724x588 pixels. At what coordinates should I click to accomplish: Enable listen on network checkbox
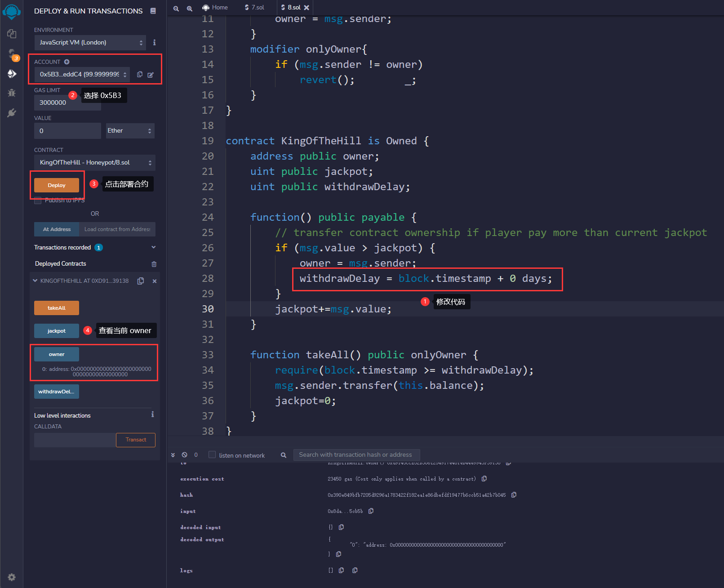tap(212, 454)
